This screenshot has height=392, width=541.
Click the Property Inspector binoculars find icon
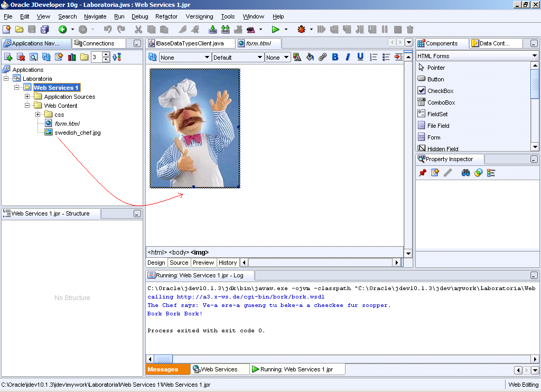(465, 173)
